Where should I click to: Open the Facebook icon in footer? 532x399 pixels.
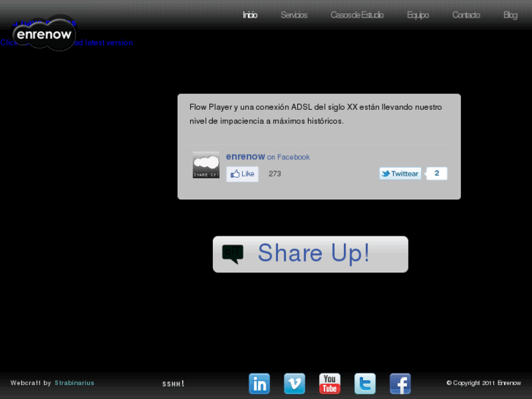[400, 384]
